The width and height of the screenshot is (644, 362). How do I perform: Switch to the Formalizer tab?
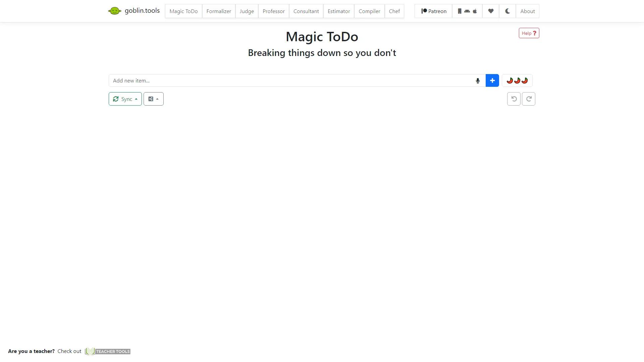coord(218,11)
